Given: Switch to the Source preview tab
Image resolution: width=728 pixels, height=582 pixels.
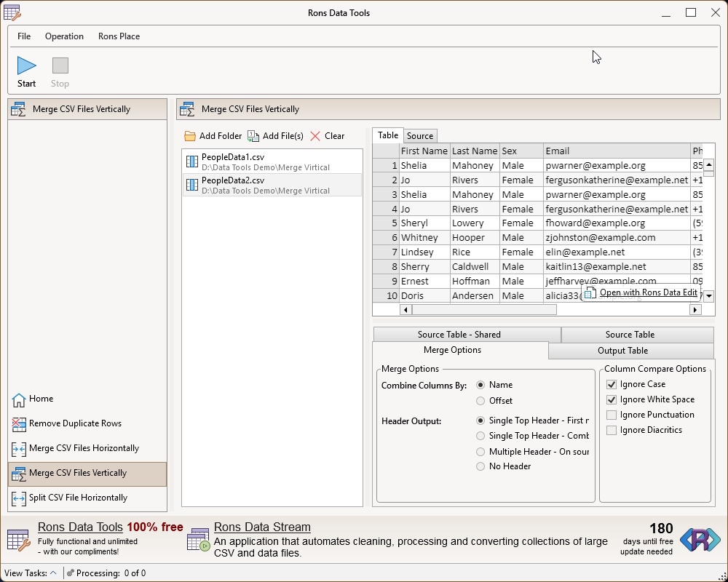Looking at the screenshot, I should point(420,136).
